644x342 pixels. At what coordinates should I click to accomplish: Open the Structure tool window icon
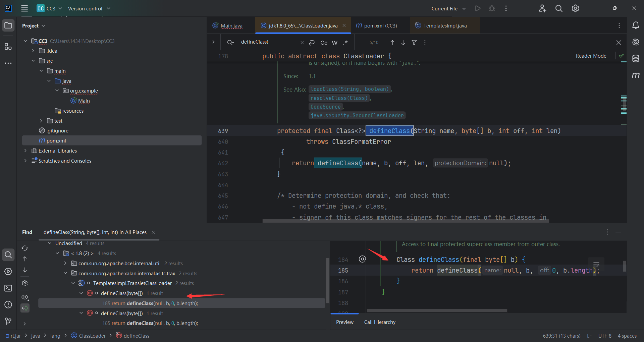pos(8,46)
